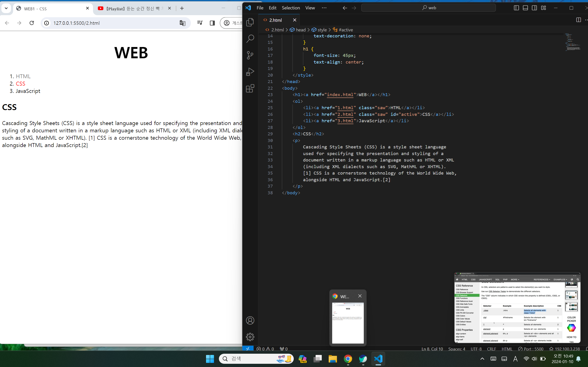The height and width of the screenshot is (367, 588).
Task: Open the Run and Debug panel
Action: click(250, 72)
